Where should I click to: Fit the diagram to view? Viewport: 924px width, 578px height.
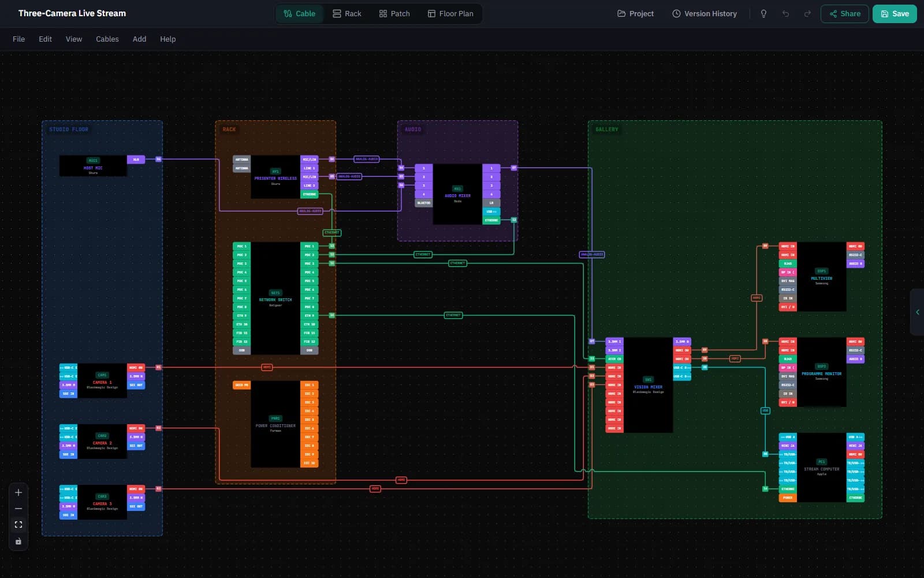(18, 525)
